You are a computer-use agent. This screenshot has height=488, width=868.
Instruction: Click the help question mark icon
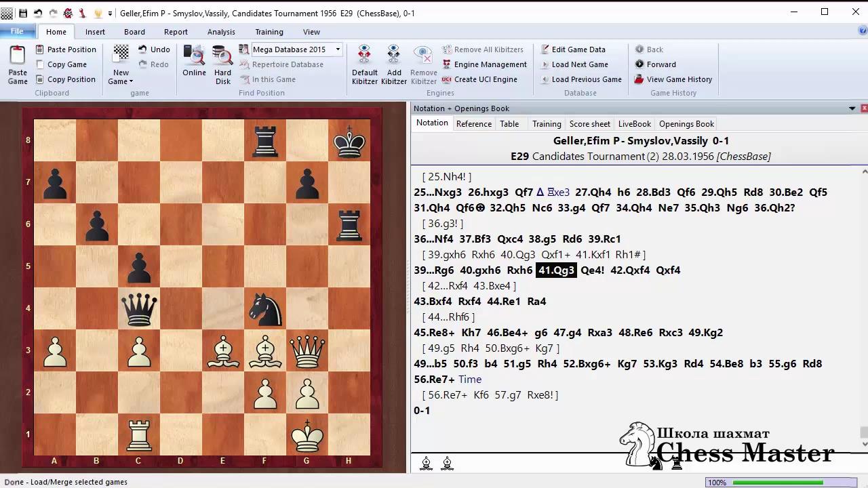[862, 31]
